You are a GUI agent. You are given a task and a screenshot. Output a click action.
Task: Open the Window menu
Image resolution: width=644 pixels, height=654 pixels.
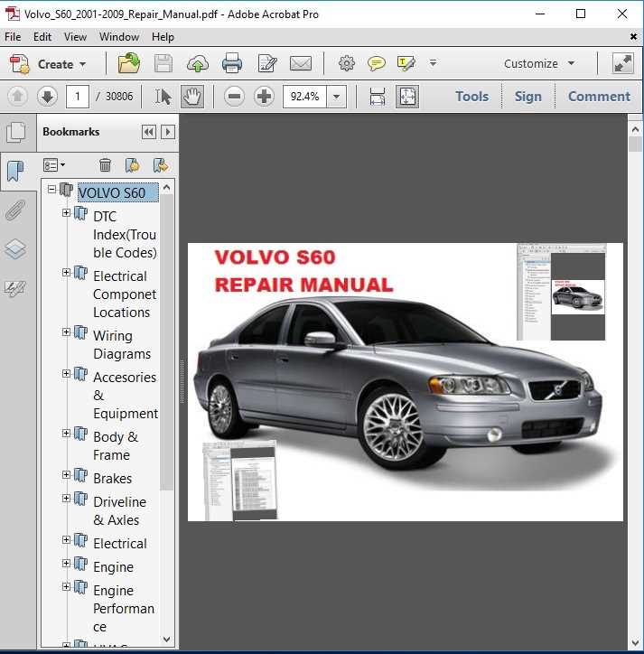[119, 37]
